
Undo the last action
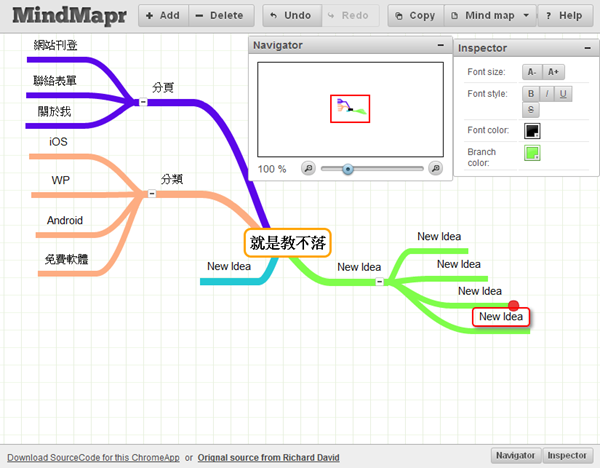click(x=292, y=16)
